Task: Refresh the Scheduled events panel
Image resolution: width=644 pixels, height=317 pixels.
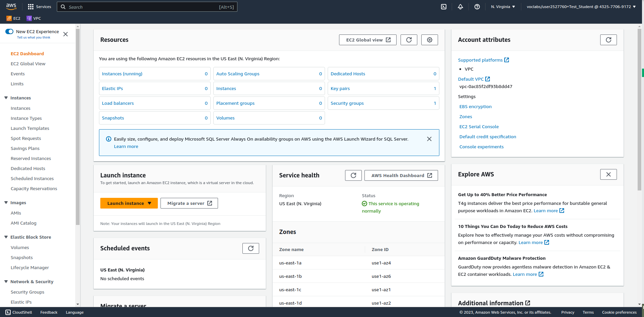Action: coord(250,248)
